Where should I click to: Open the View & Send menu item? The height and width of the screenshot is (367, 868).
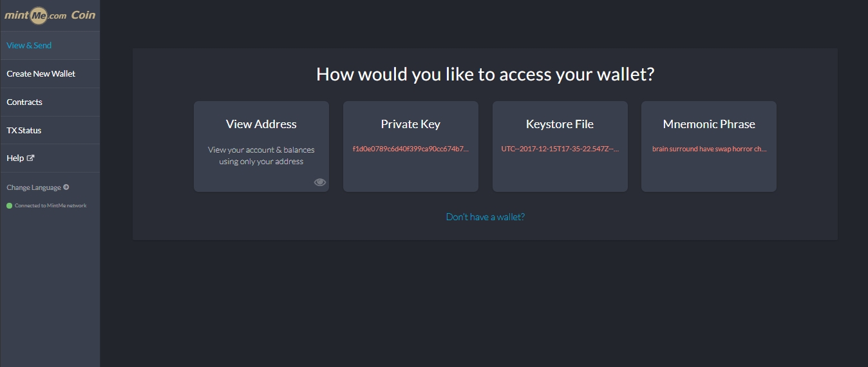pos(29,46)
